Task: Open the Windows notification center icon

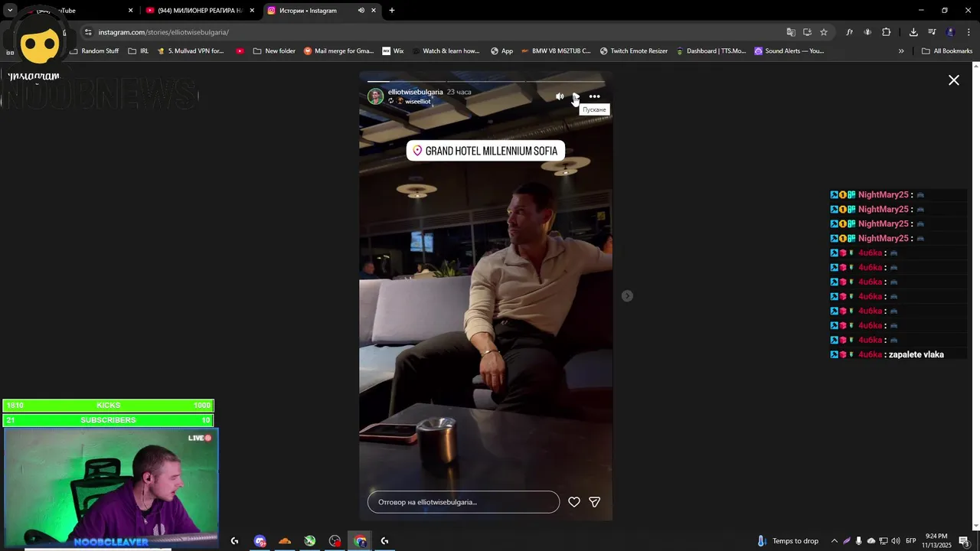Action: 964,541
